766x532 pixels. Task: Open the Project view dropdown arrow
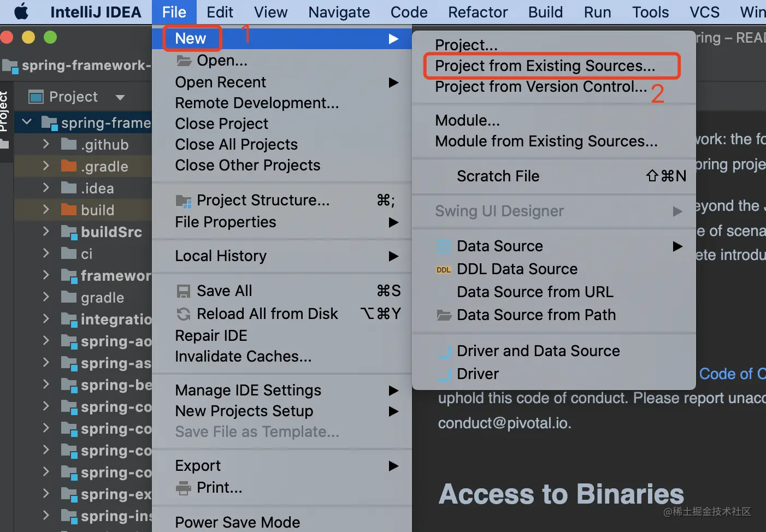120,97
